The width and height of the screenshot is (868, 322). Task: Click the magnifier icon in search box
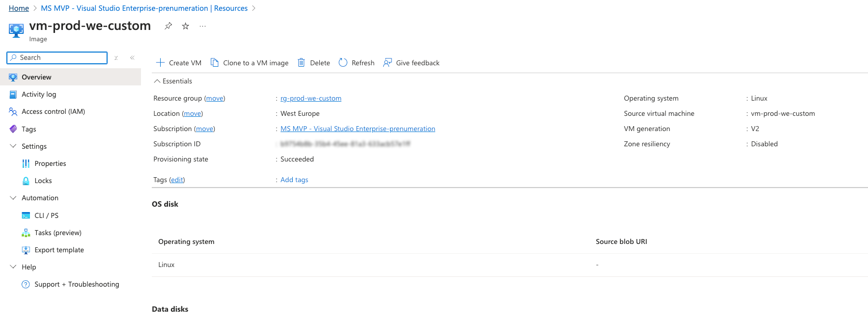pyautogui.click(x=14, y=57)
